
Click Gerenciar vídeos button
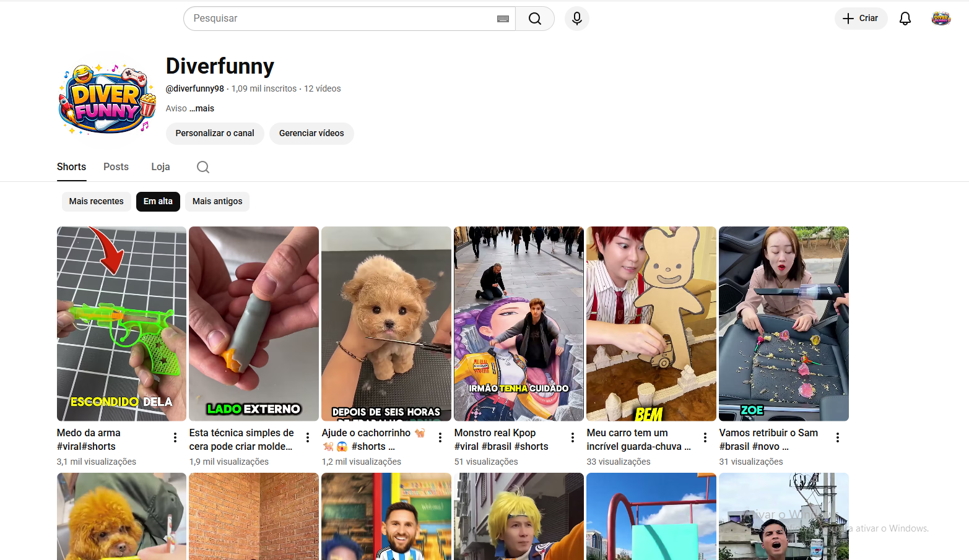(x=311, y=134)
